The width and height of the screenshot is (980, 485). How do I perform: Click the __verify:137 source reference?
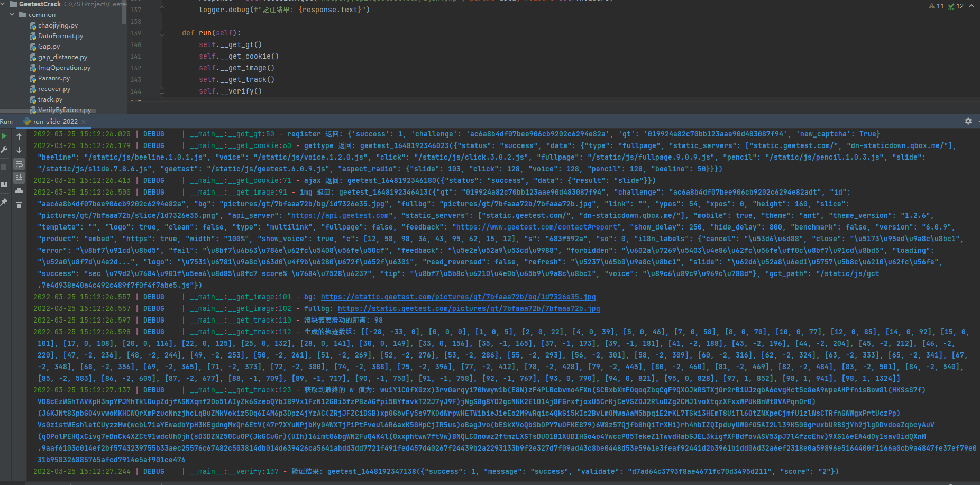[234, 471]
